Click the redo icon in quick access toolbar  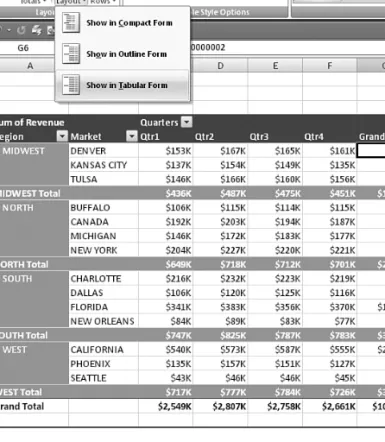point(21,30)
